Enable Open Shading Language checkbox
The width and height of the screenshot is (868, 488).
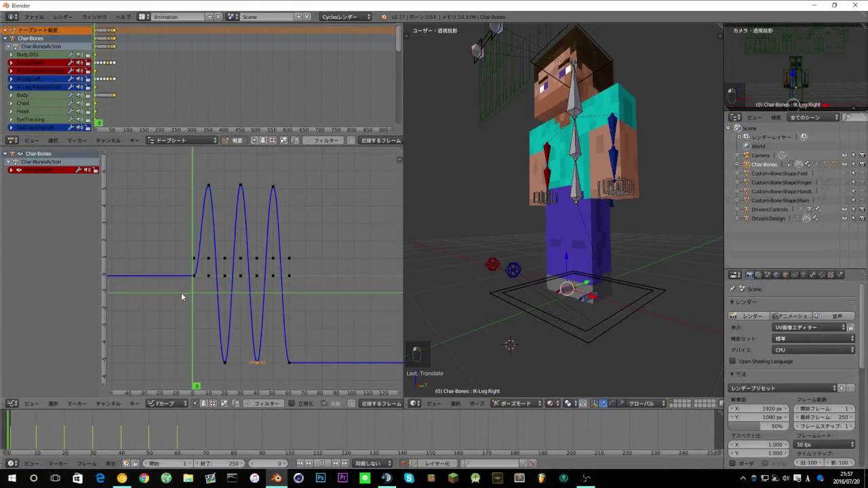(x=732, y=361)
